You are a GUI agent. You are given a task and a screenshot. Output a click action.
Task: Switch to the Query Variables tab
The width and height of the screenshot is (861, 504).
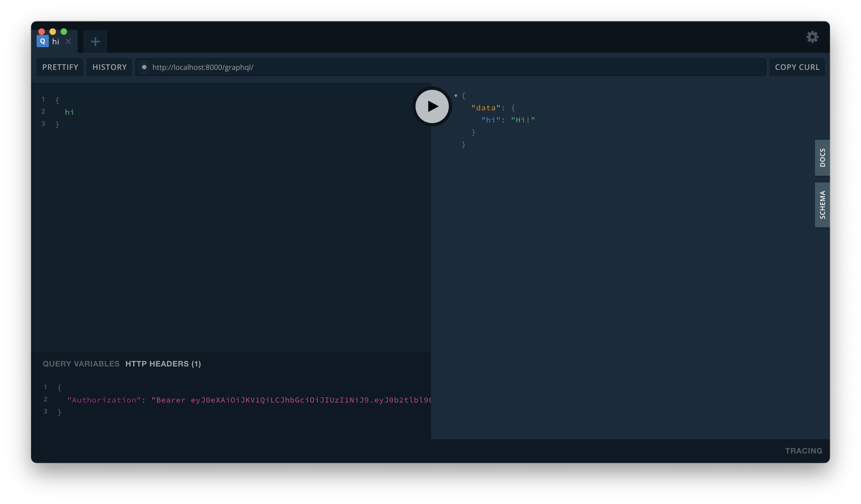pos(81,364)
